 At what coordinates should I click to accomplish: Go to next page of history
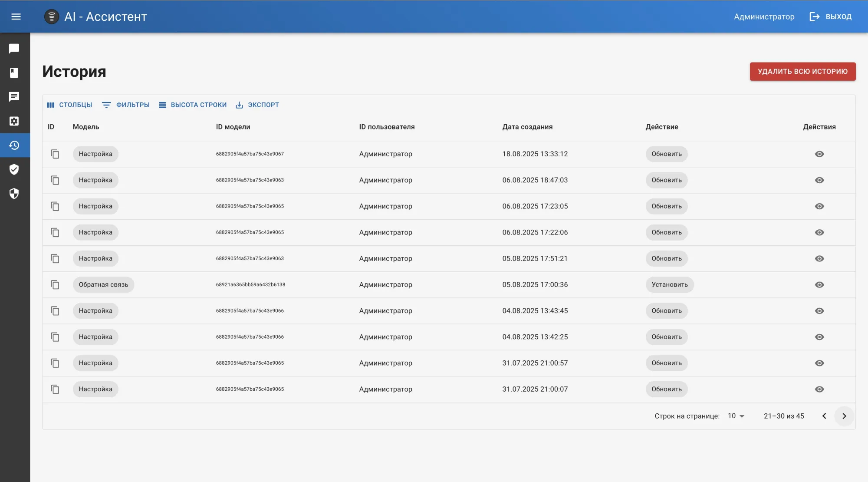click(x=844, y=416)
